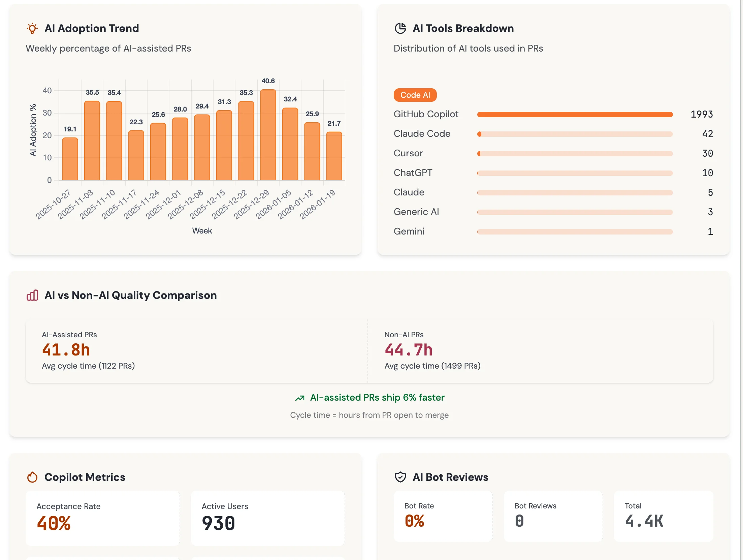Image resolution: width=743 pixels, height=560 pixels.
Task: Click the Acceptance Rate 40% card
Action: click(x=102, y=518)
